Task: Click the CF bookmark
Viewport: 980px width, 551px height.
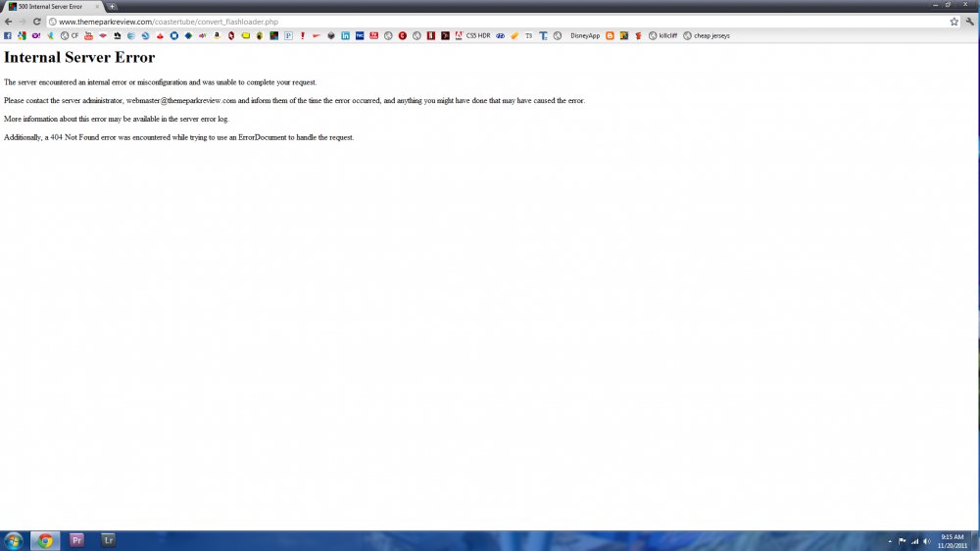Action: 70,36
